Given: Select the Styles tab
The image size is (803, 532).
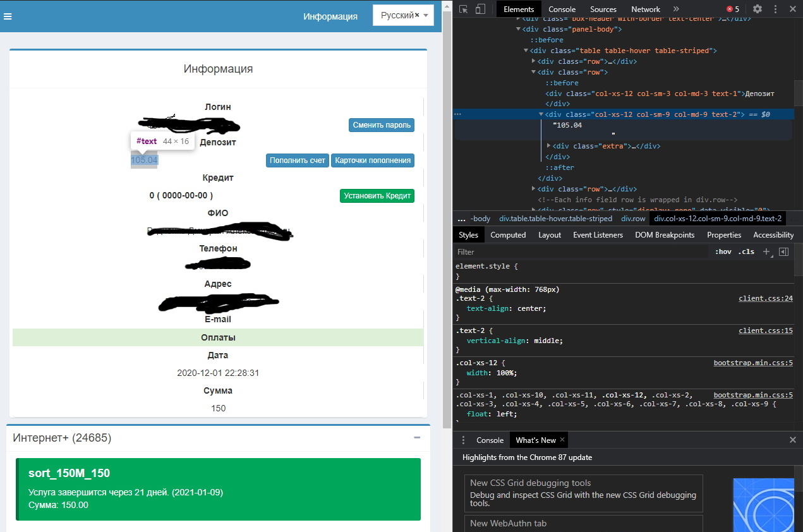Looking at the screenshot, I should point(468,234).
